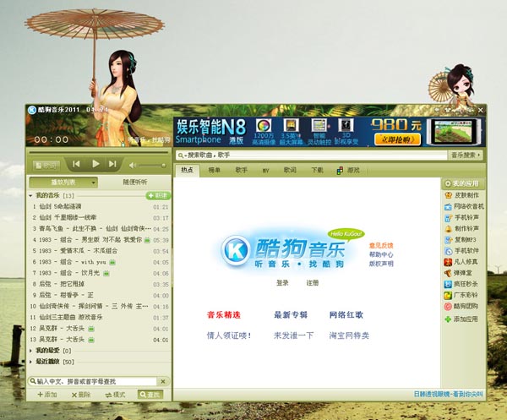This screenshot has width=507, height=420.
Task: Click the 注册 register link
Action: tap(313, 283)
